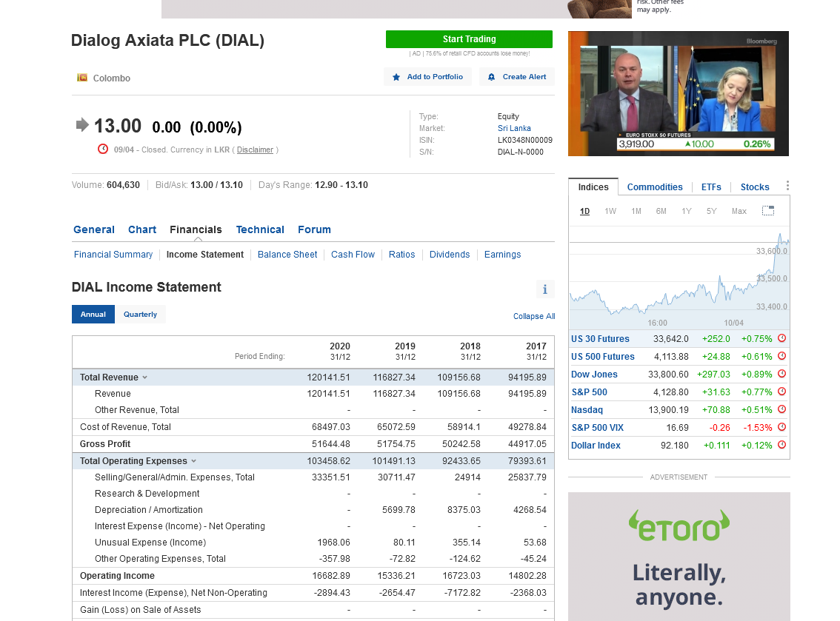Image resolution: width=840 pixels, height=621 pixels.
Task: Set chart range to Max
Action: pyautogui.click(x=739, y=212)
